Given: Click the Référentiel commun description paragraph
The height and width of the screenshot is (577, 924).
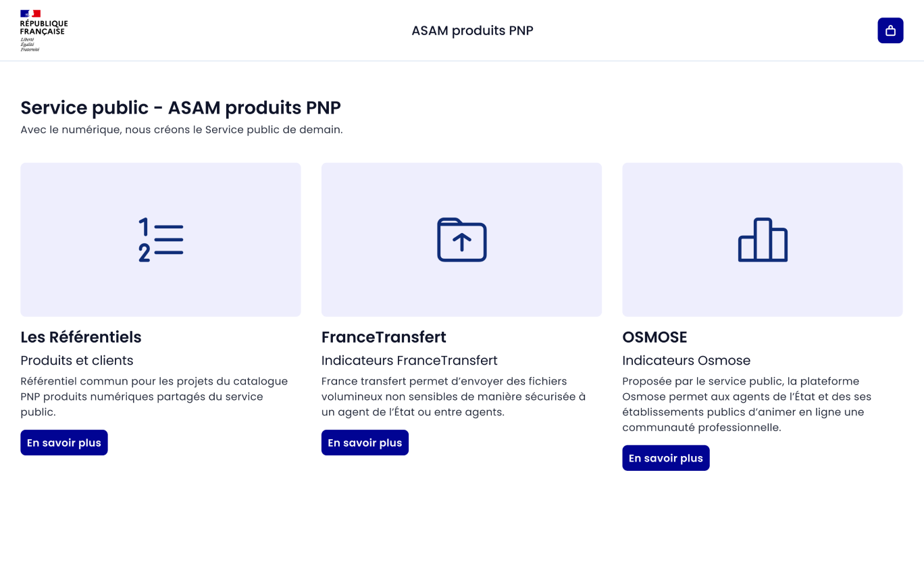Looking at the screenshot, I should 154,397.
